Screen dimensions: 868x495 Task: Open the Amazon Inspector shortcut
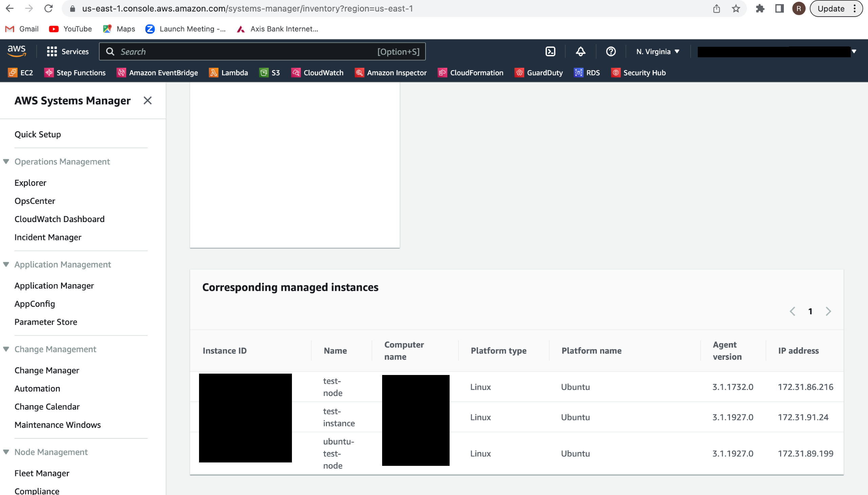coord(390,73)
